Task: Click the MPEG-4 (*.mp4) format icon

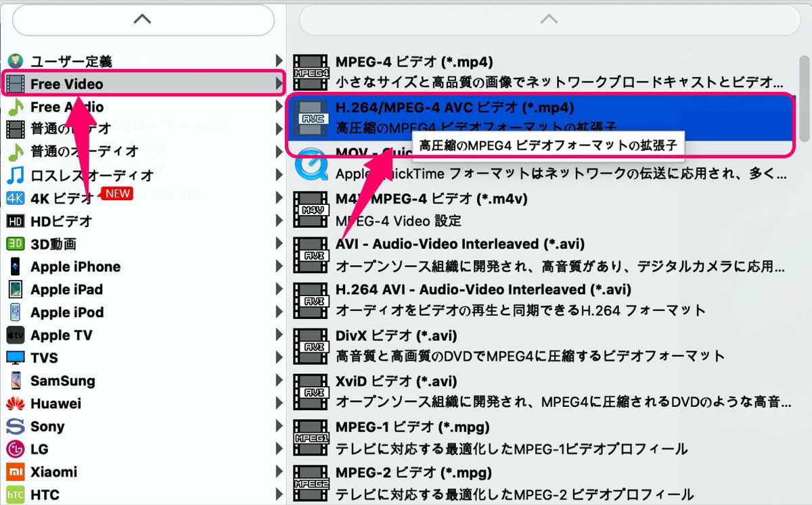Action: pos(311,72)
